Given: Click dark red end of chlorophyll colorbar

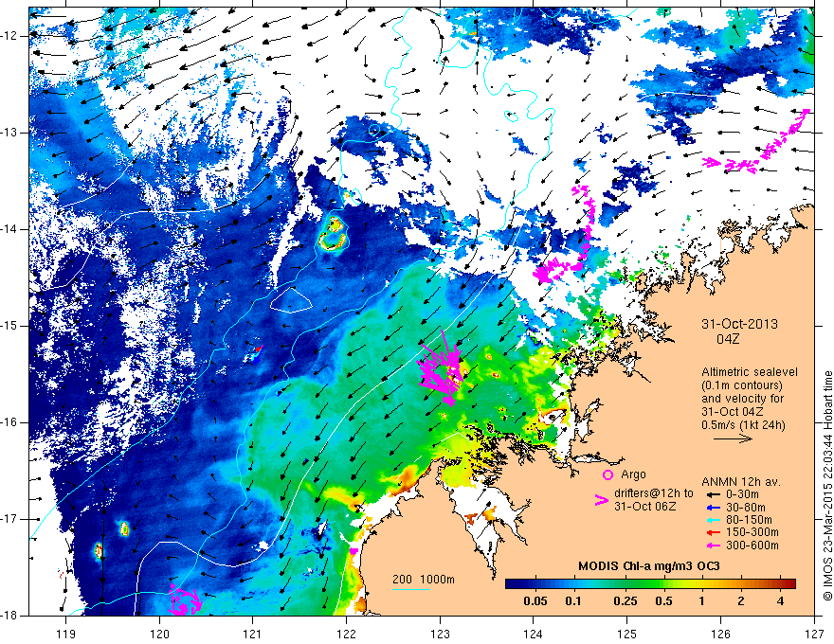Looking at the screenshot, I should click(x=789, y=583).
